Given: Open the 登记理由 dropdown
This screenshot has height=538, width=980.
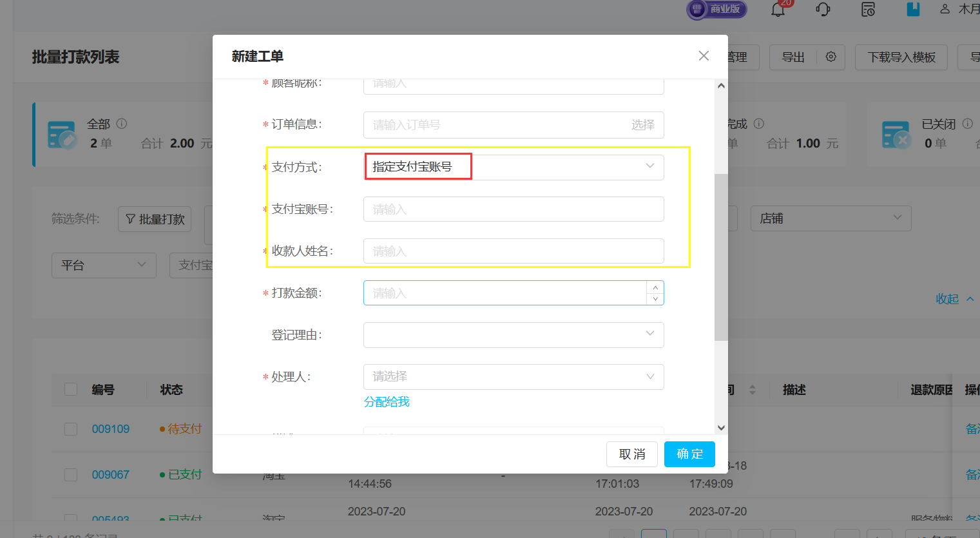Looking at the screenshot, I should tap(514, 335).
